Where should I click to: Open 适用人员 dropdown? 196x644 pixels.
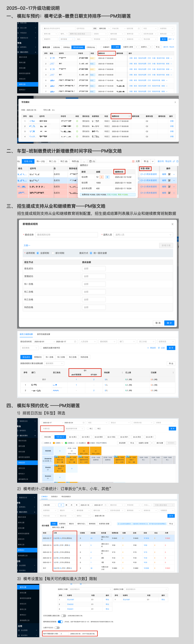click(143, 235)
